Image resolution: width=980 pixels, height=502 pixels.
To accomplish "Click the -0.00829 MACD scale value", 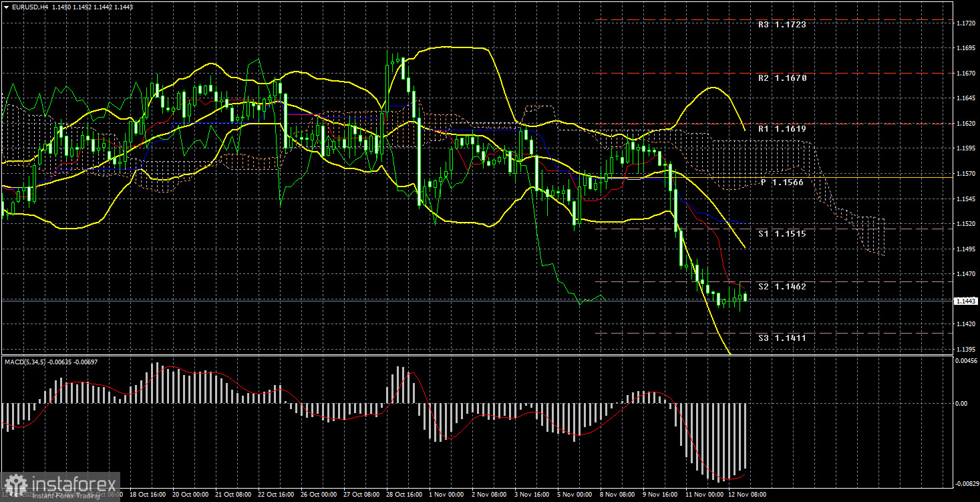I will click(967, 483).
